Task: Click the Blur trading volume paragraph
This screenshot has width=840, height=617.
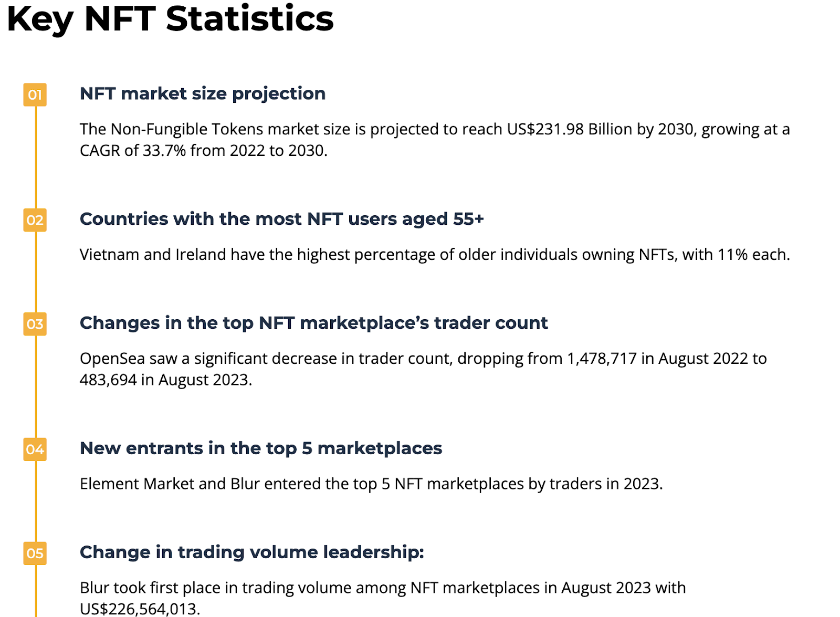Action: [383, 598]
